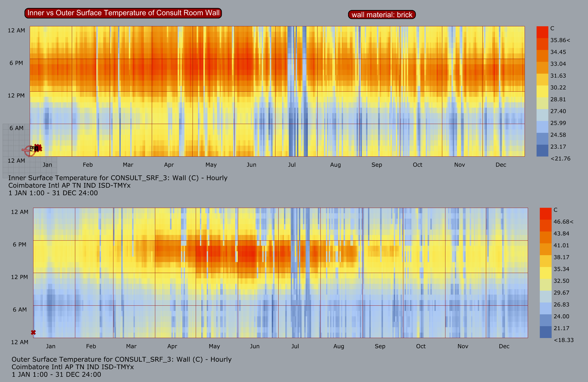Click the darkest red swatch of upper legend
The width and height of the screenshot is (588, 382).
click(x=542, y=32)
